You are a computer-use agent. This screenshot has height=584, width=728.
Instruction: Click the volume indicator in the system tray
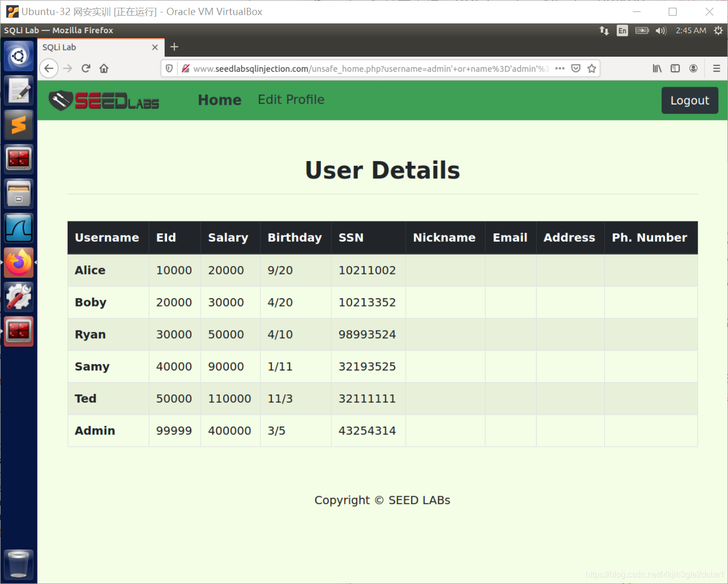(661, 30)
